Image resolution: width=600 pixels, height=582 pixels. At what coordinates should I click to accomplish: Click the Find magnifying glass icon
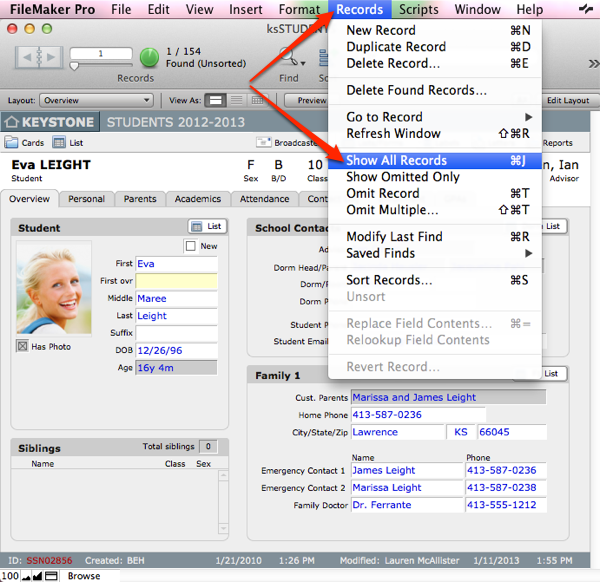pos(289,56)
